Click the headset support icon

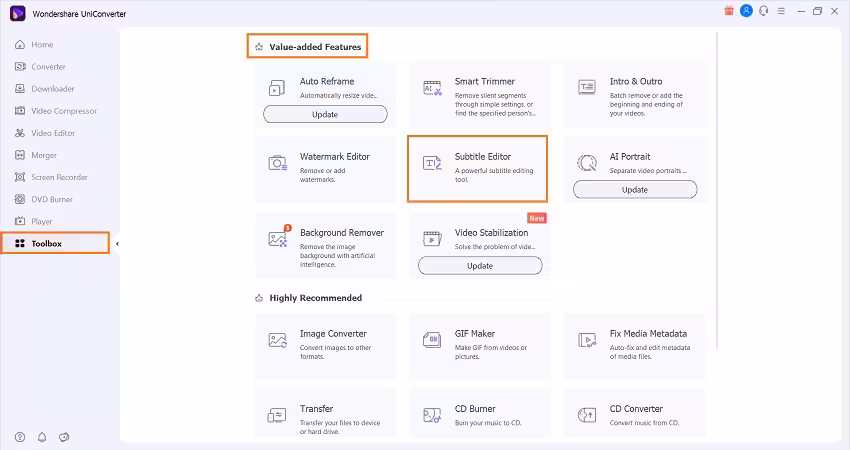pos(763,11)
